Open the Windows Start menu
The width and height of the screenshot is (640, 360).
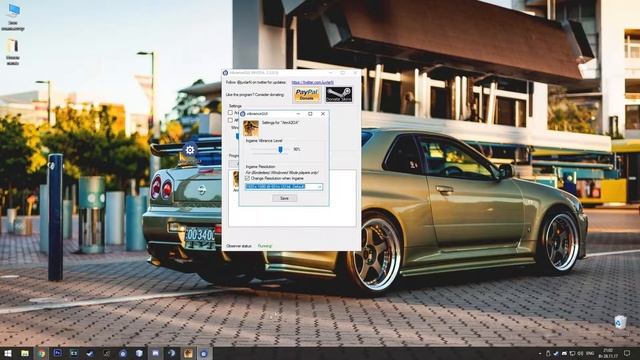[8, 353]
